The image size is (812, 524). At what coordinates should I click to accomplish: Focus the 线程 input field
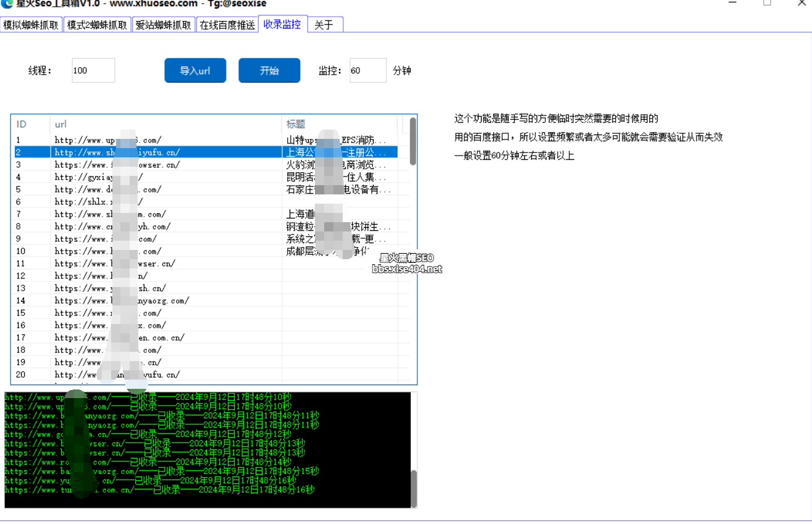pos(93,70)
